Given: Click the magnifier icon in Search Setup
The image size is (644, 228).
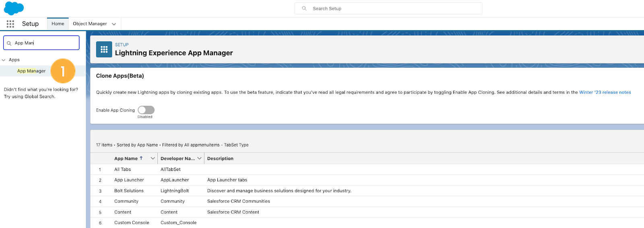Looking at the screenshot, I should pyautogui.click(x=304, y=8).
